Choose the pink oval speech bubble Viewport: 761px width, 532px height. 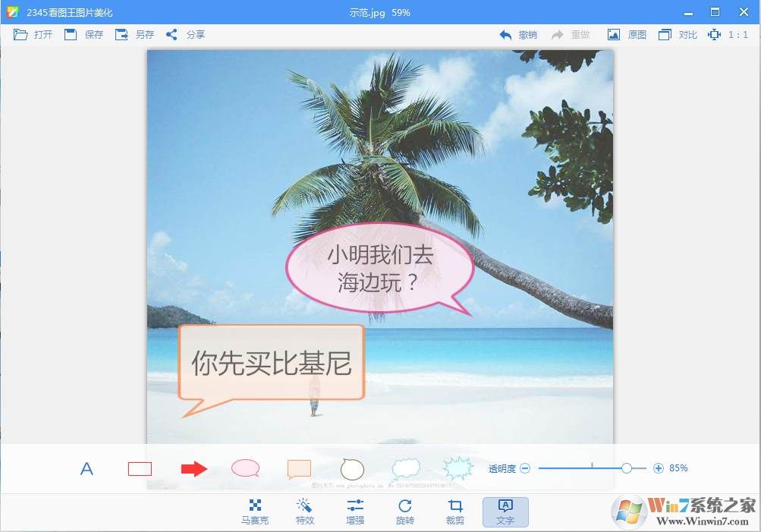coord(246,468)
